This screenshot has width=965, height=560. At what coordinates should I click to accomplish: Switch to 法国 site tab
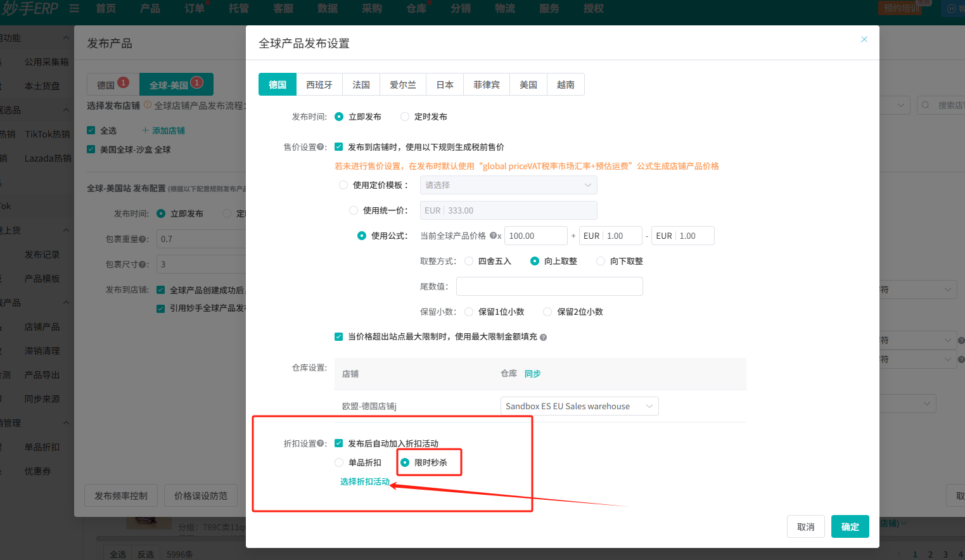point(361,84)
